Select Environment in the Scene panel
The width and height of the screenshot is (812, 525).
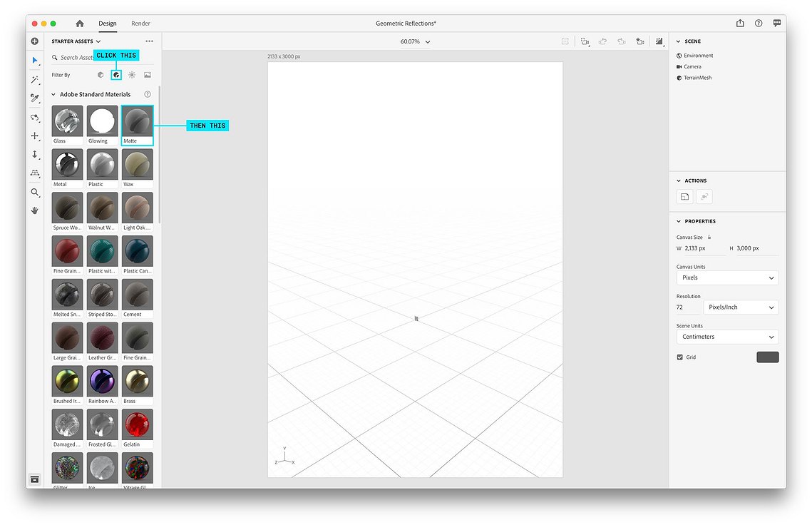[x=694, y=56]
